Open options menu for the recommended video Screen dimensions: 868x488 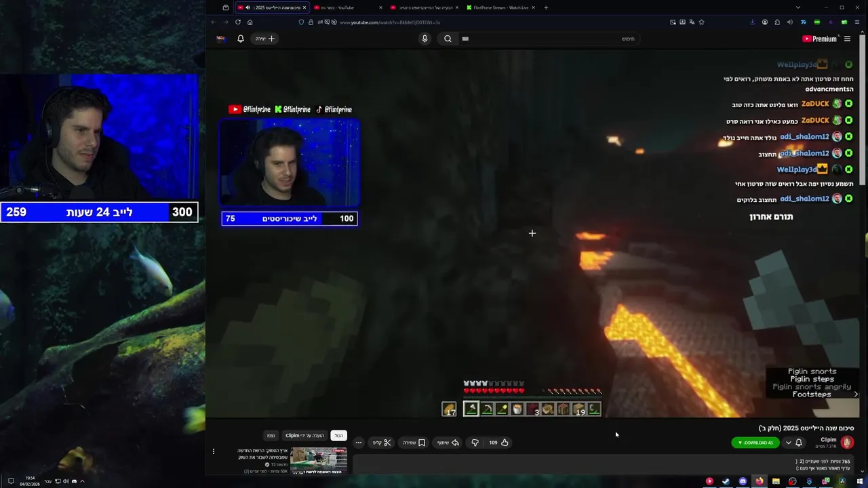click(x=213, y=451)
